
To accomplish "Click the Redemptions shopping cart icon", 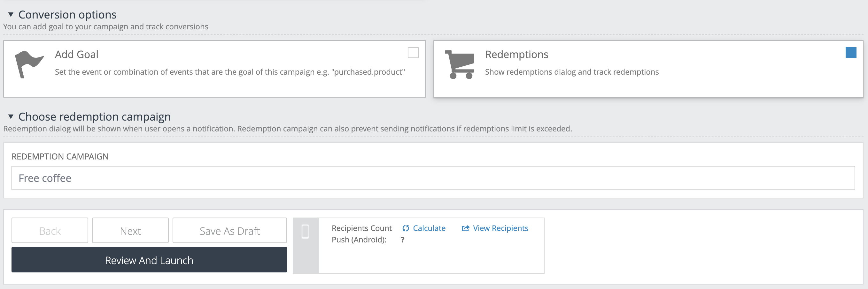I will pos(460,65).
